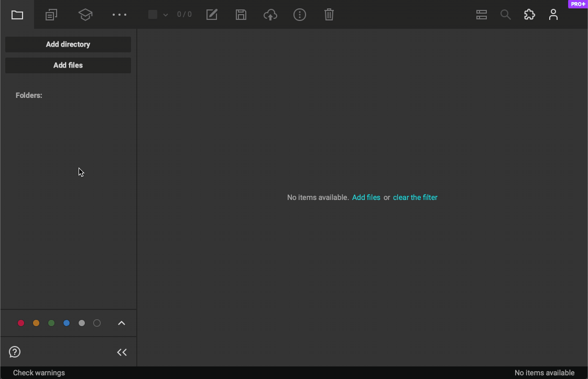Open the edit image icon in toolbar
588x379 pixels.
(212, 15)
